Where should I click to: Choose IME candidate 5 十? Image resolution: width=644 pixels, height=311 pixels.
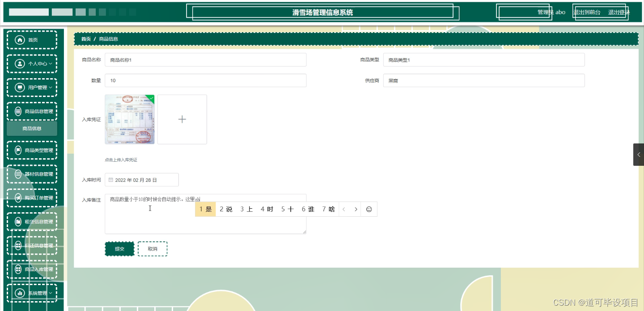[x=288, y=209]
